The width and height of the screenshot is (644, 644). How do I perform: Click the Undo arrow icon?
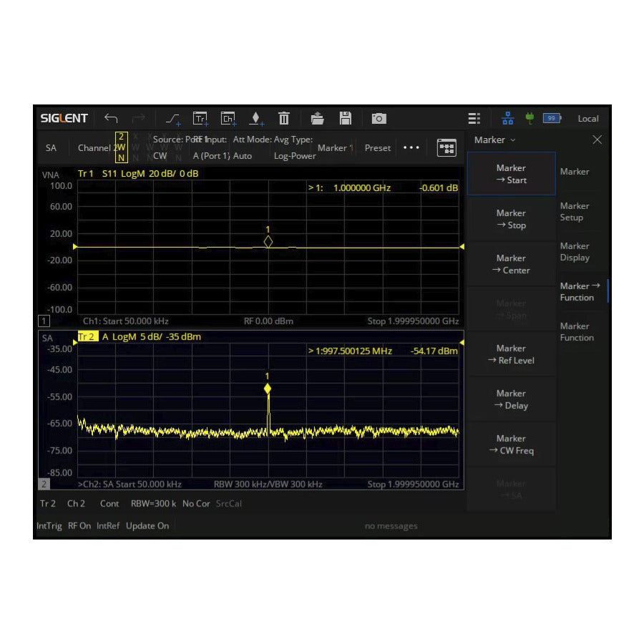coord(111,118)
